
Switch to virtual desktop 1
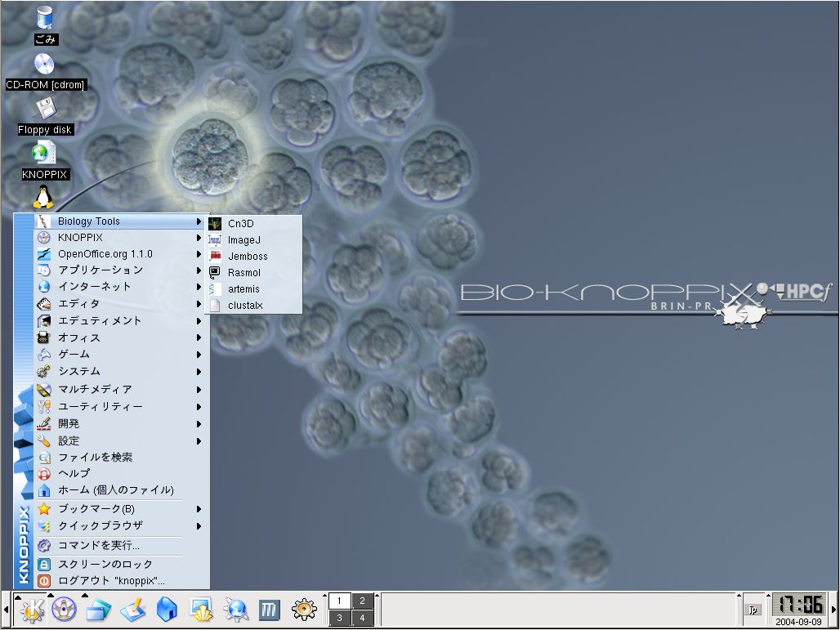point(339,601)
